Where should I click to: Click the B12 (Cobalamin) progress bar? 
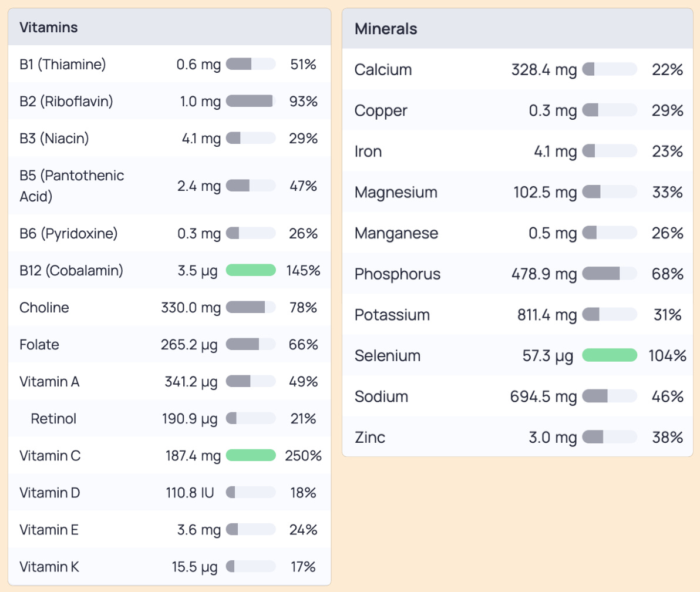(251, 270)
